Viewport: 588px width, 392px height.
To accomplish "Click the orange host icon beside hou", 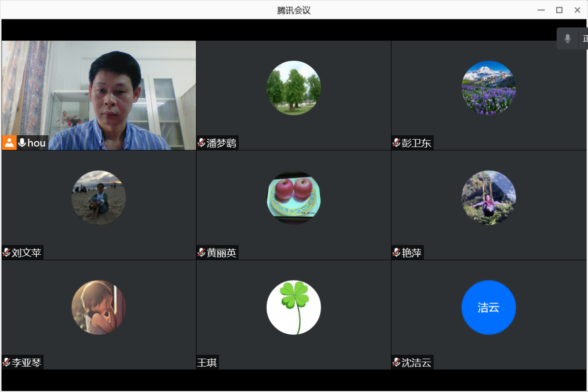I will 9,143.
